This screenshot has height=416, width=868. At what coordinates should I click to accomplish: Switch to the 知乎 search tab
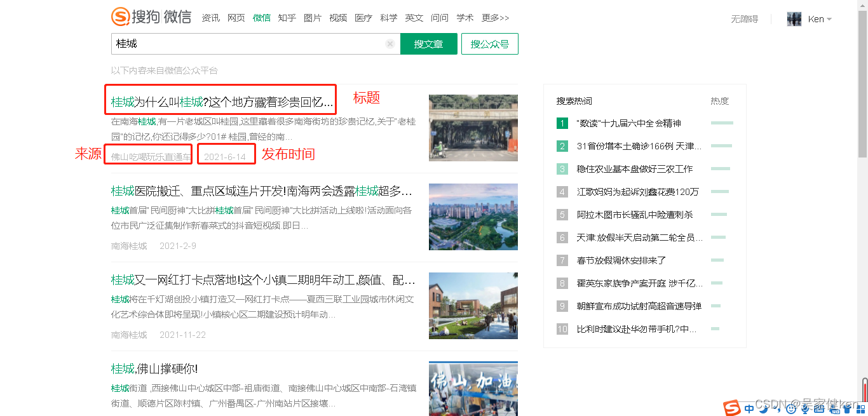click(287, 18)
